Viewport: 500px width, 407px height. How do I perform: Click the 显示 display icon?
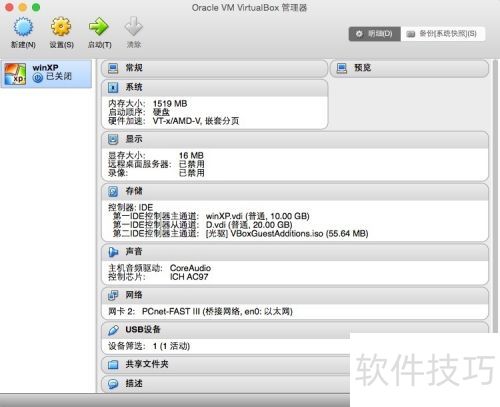[x=113, y=139]
